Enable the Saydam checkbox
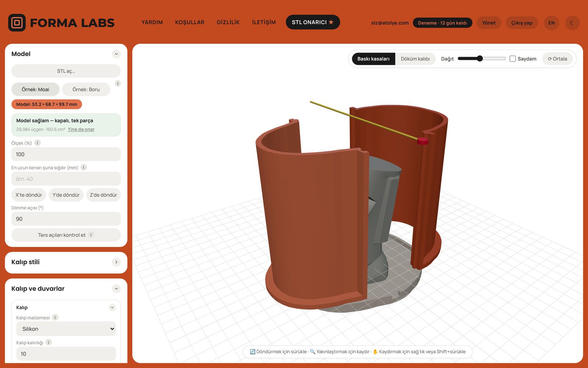588x368 pixels. click(513, 59)
